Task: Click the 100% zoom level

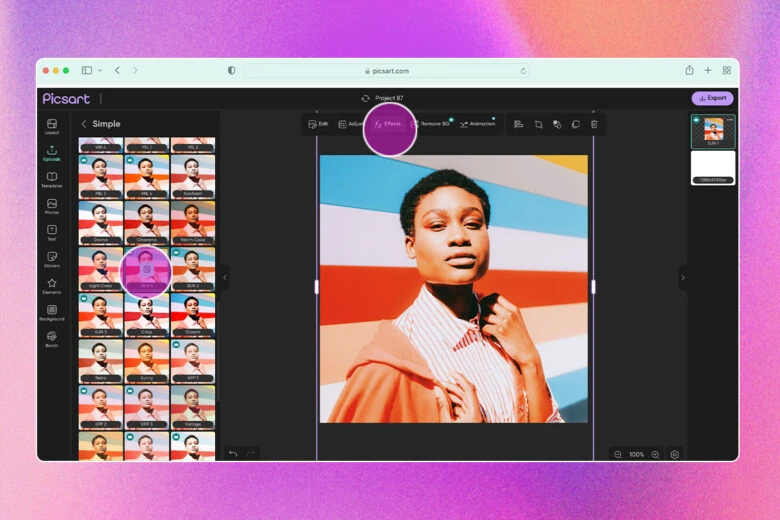Action: (x=637, y=454)
